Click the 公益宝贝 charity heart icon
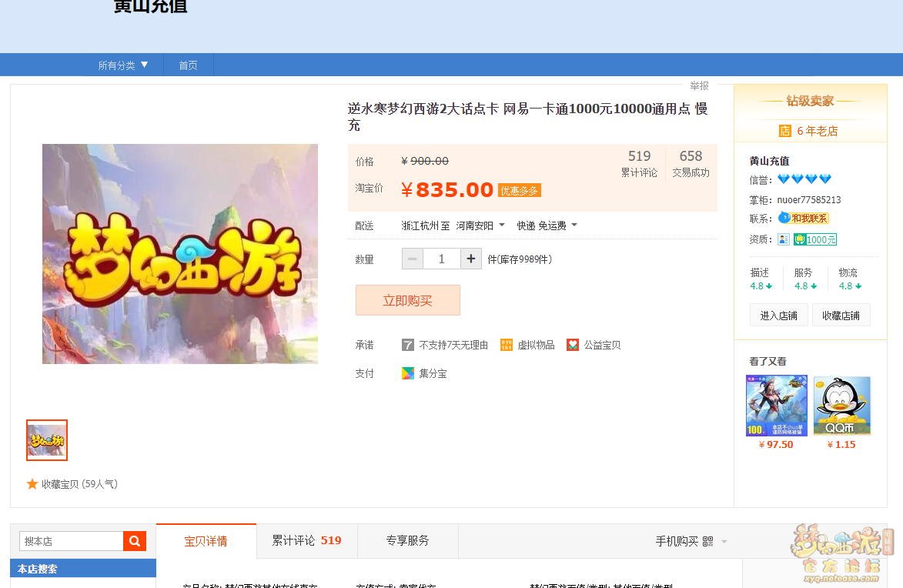The height and width of the screenshot is (588, 903). 573,345
